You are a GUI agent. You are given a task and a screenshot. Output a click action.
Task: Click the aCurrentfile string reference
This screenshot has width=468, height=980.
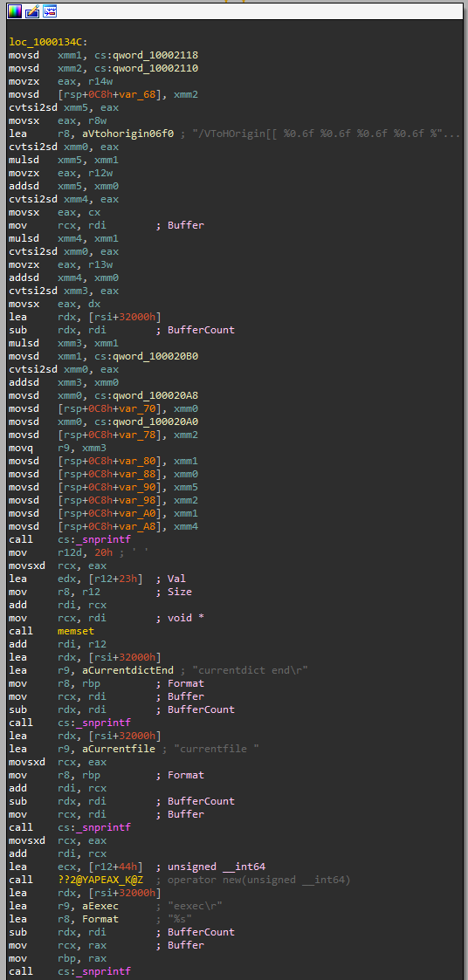click(118, 749)
